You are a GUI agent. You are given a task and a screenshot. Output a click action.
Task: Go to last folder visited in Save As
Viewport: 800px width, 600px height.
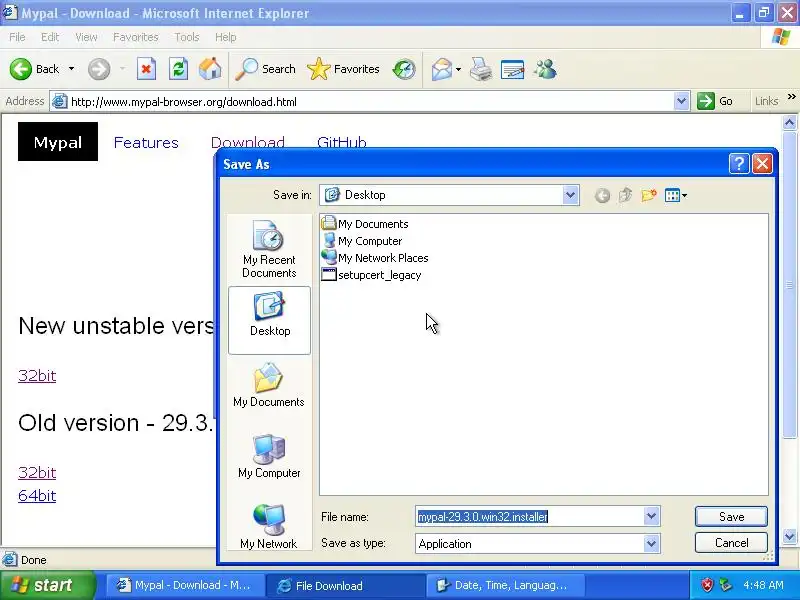[x=603, y=195]
